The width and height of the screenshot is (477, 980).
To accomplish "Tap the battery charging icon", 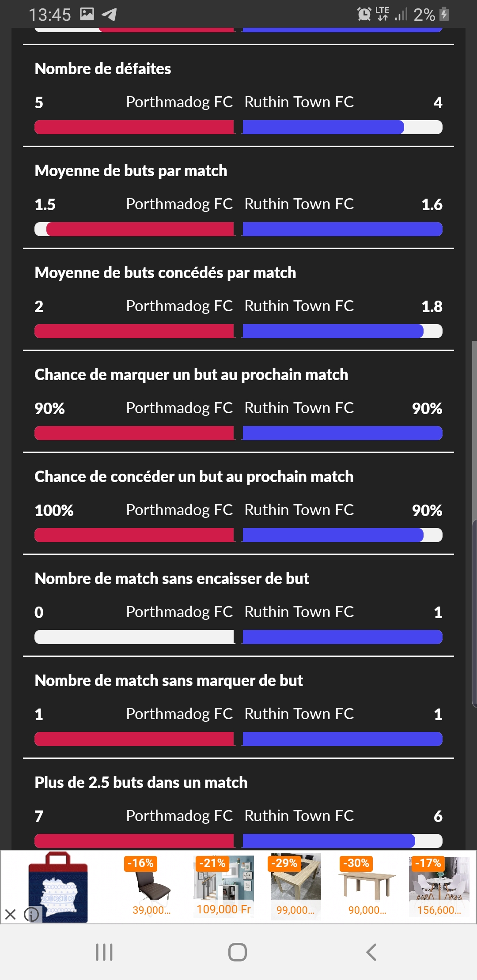I will coord(444,14).
